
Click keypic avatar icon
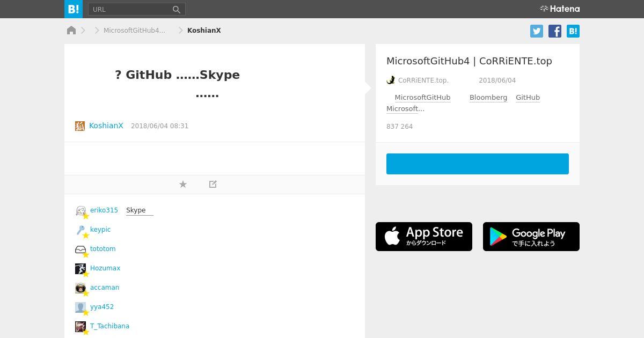80,230
